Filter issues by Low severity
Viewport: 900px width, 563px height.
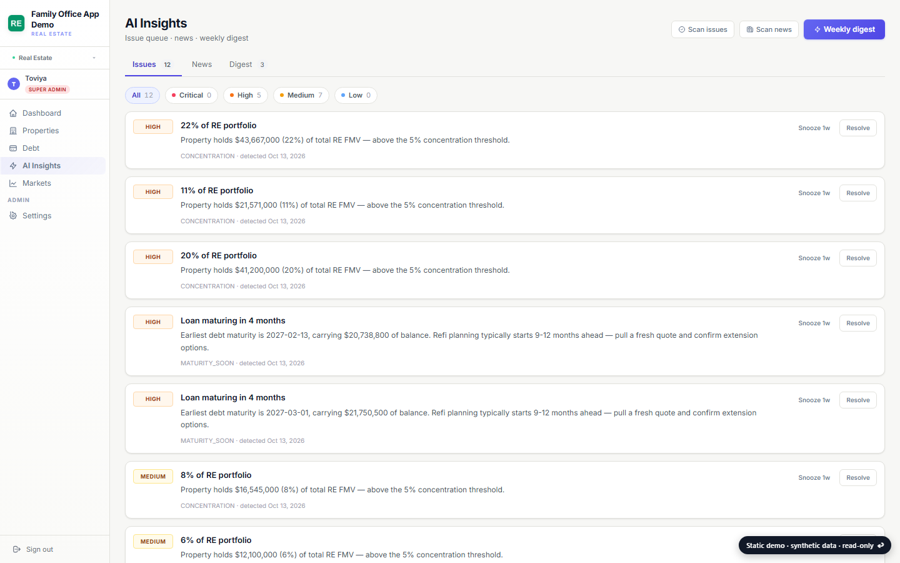click(x=356, y=95)
